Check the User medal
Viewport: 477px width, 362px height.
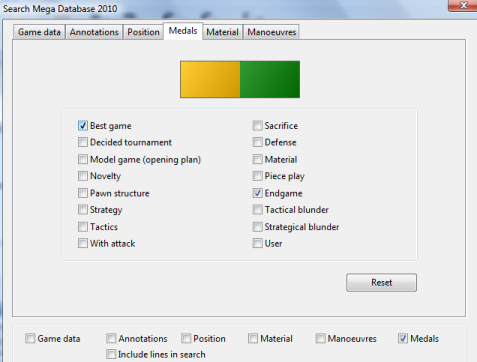pos(257,243)
